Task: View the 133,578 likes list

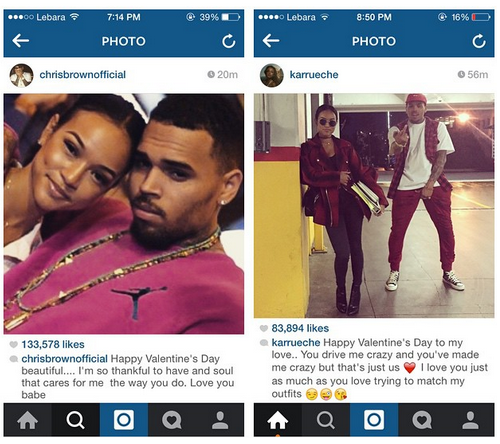Action: pyautogui.click(x=53, y=344)
